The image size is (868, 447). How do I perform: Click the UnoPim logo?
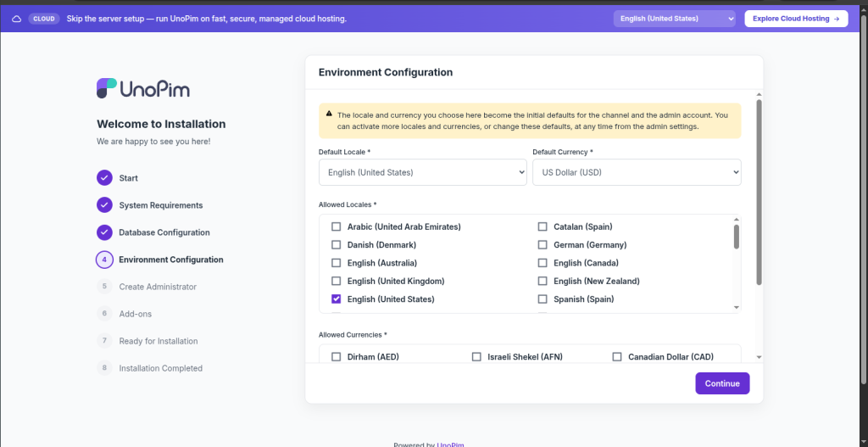coord(142,88)
